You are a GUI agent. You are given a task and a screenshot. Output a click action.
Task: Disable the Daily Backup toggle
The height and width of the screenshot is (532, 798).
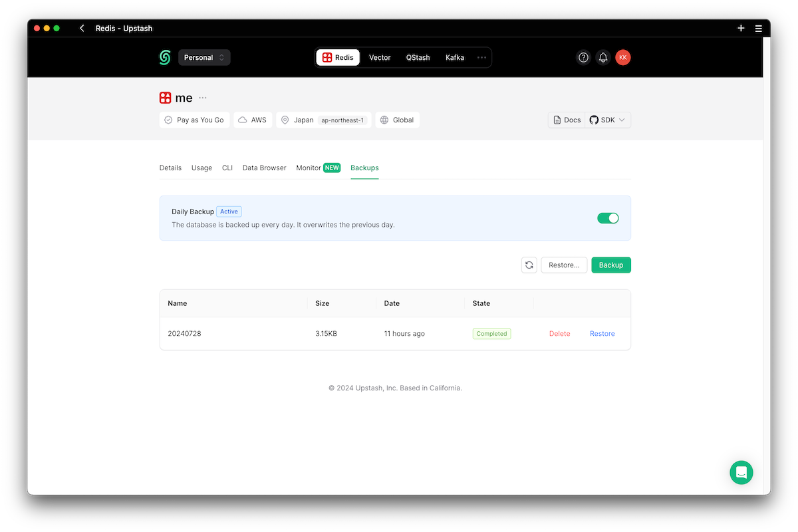pyautogui.click(x=608, y=217)
